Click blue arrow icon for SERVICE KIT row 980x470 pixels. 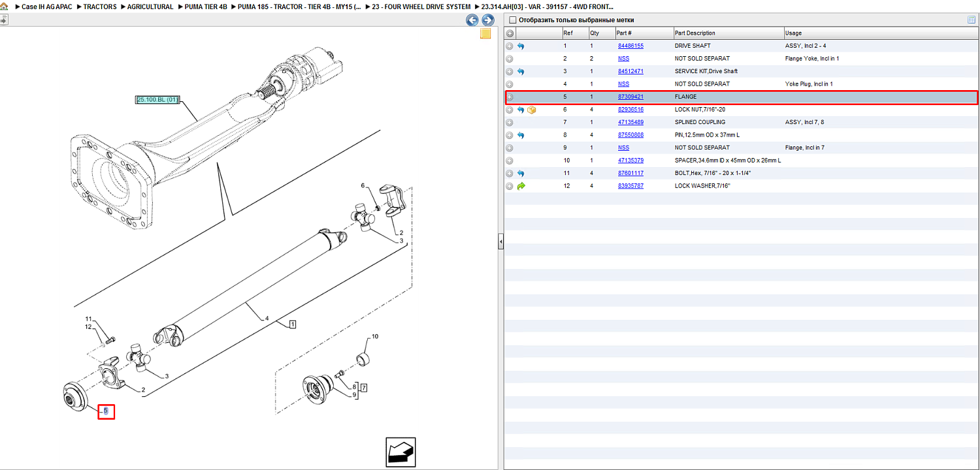(521, 71)
